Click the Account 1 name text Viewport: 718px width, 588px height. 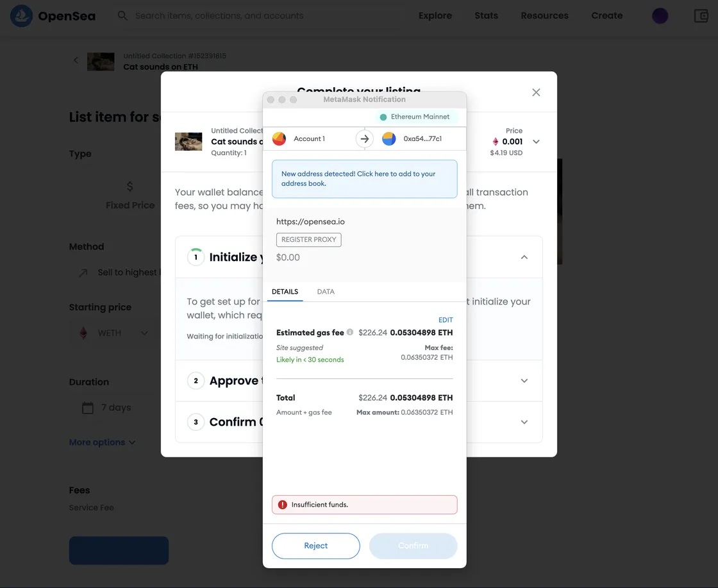click(309, 139)
